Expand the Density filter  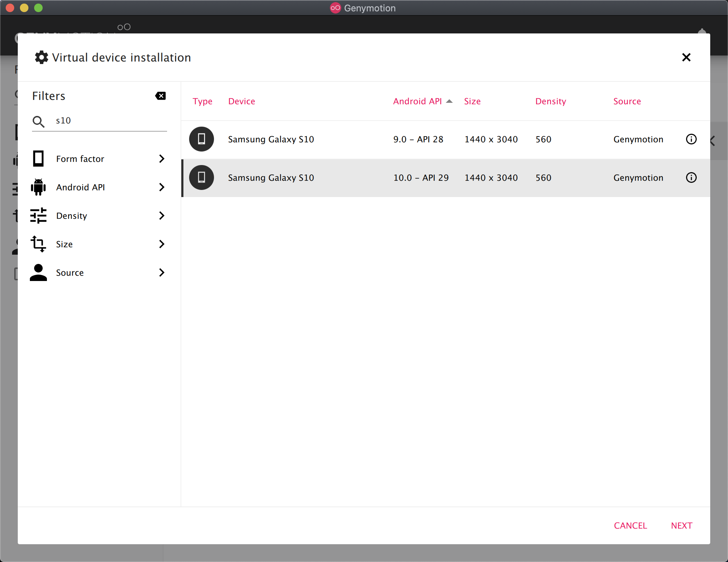pyautogui.click(x=162, y=216)
